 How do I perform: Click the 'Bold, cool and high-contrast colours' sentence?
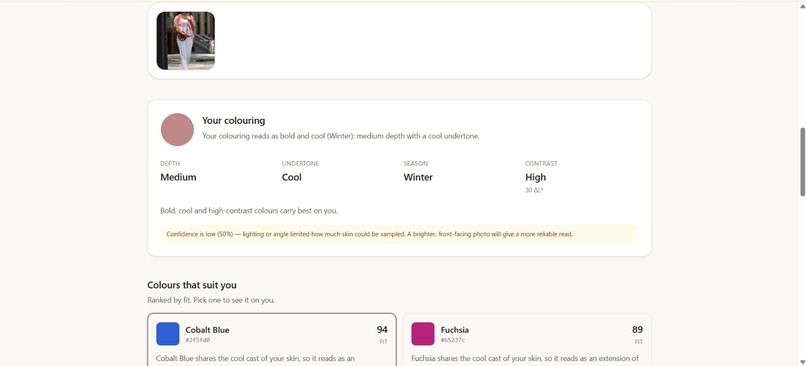(x=249, y=211)
